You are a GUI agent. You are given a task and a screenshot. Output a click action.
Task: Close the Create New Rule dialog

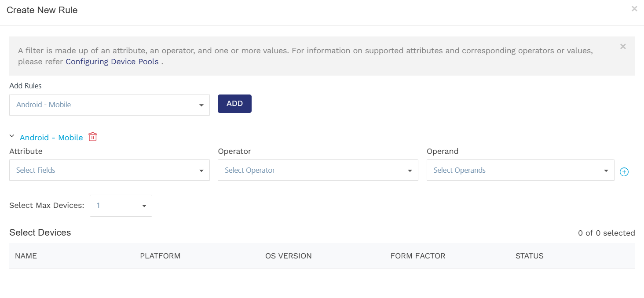(x=634, y=9)
